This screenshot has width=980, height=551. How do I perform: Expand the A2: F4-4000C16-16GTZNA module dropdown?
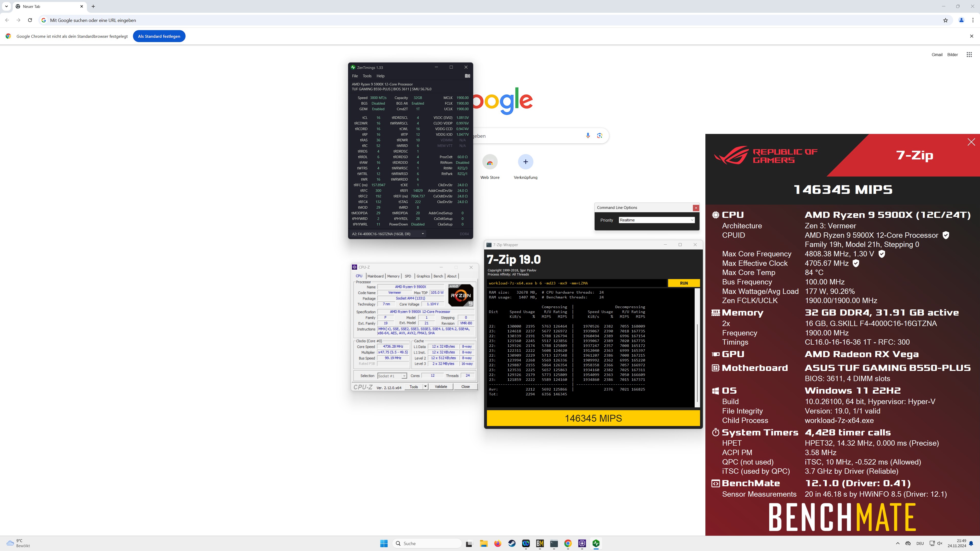[x=387, y=234]
